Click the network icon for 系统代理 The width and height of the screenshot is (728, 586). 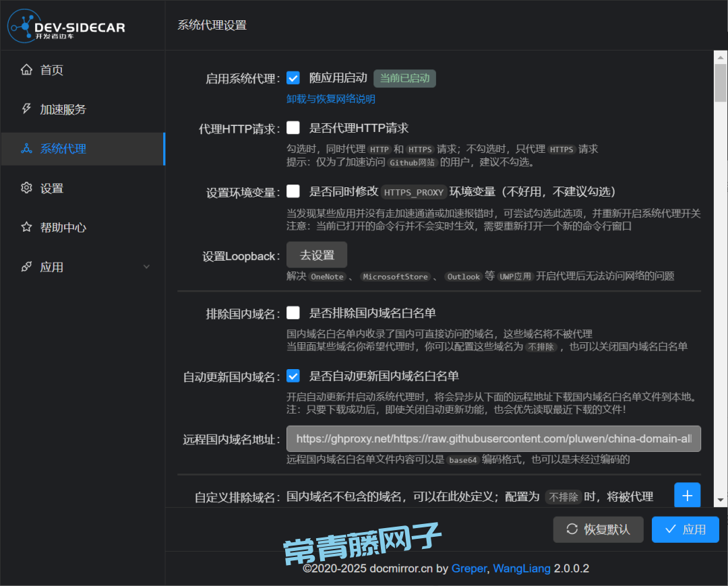tap(26, 149)
